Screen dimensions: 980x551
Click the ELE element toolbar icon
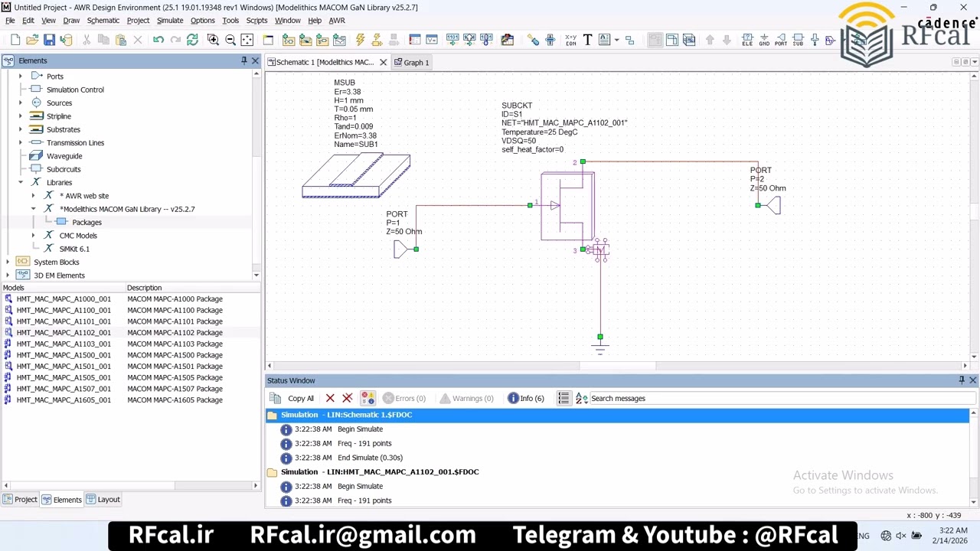pos(747,40)
